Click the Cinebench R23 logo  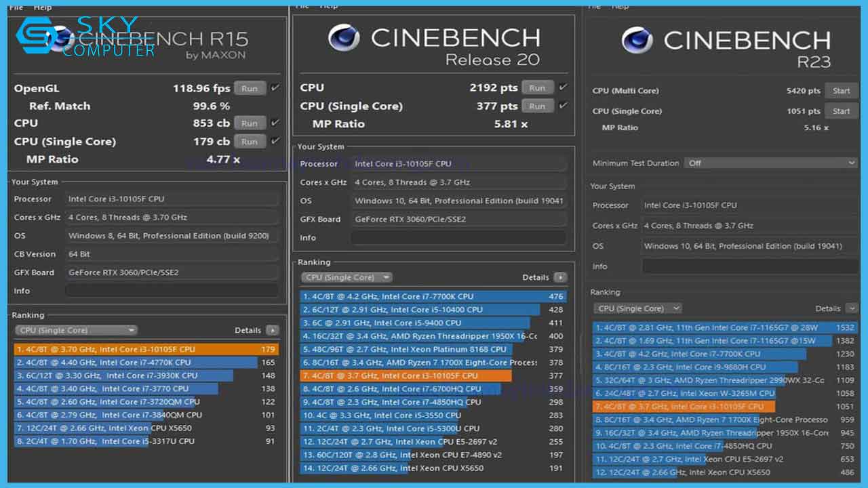pos(636,41)
